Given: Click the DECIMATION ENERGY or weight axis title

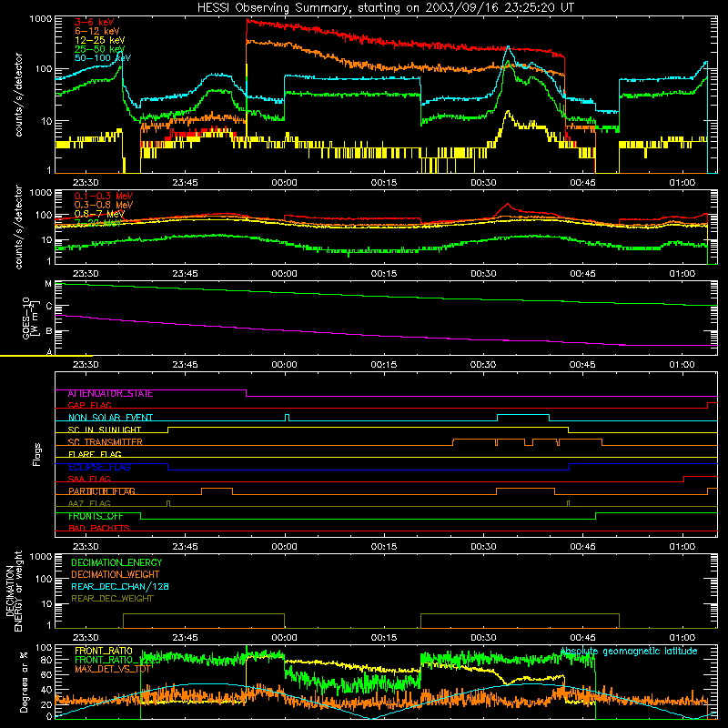Looking at the screenshot, I should coord(14,591).
